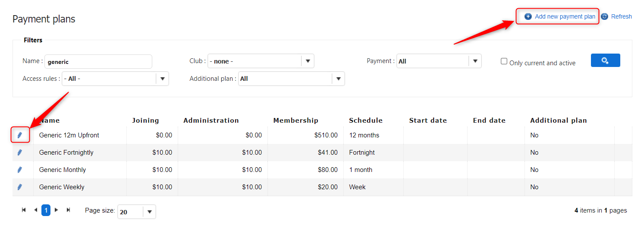Click pencil icon for Generic Fortnightly
Viewport: 644px width, 229px height.
pyautogui.click(x=20, y=153)
